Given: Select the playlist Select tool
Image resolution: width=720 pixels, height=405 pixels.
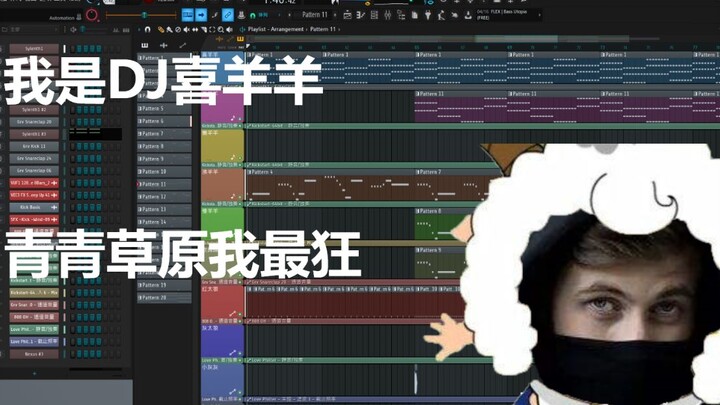Looking at the screenshot, I should point(212,29).
